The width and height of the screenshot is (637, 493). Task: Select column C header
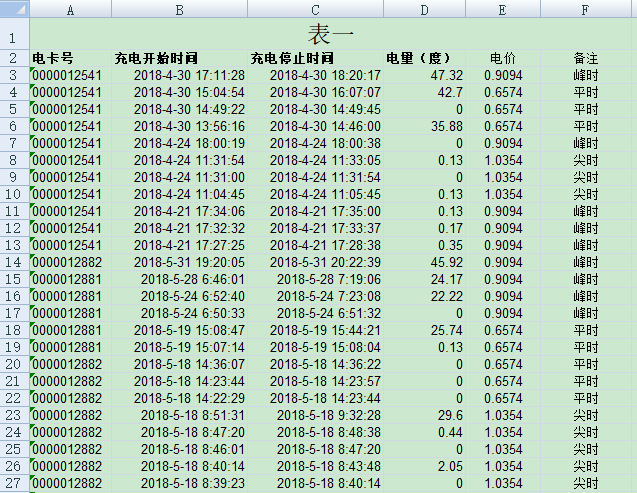[315, 9]
